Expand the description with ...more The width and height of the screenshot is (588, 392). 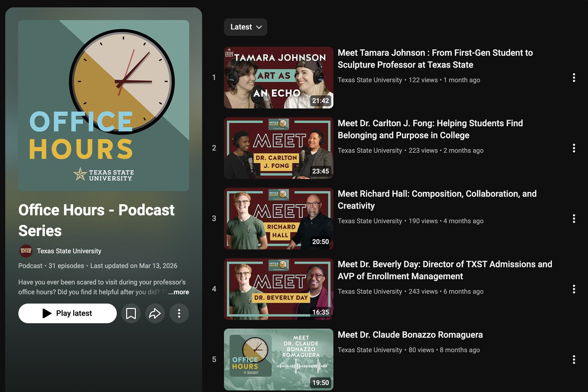[x=179, y=292]
